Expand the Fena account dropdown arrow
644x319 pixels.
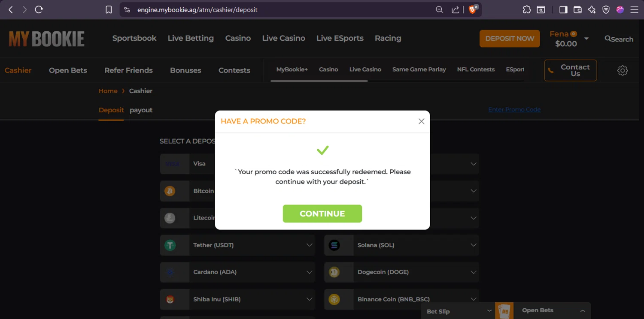tap(586, 39)
